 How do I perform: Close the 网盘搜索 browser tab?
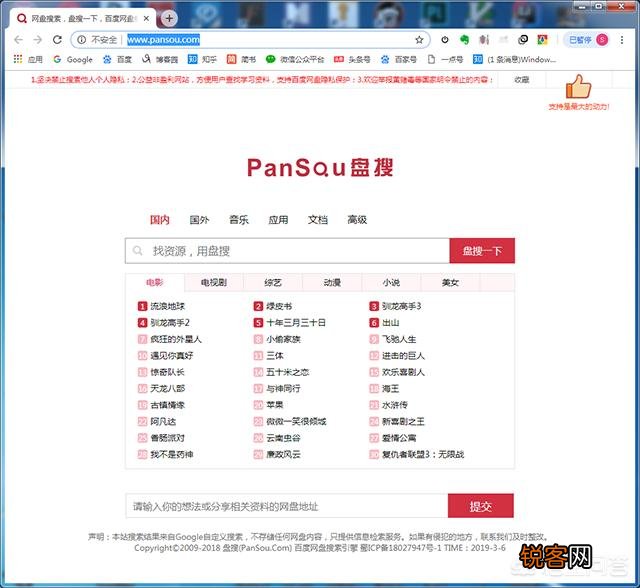tap(147, 18)
